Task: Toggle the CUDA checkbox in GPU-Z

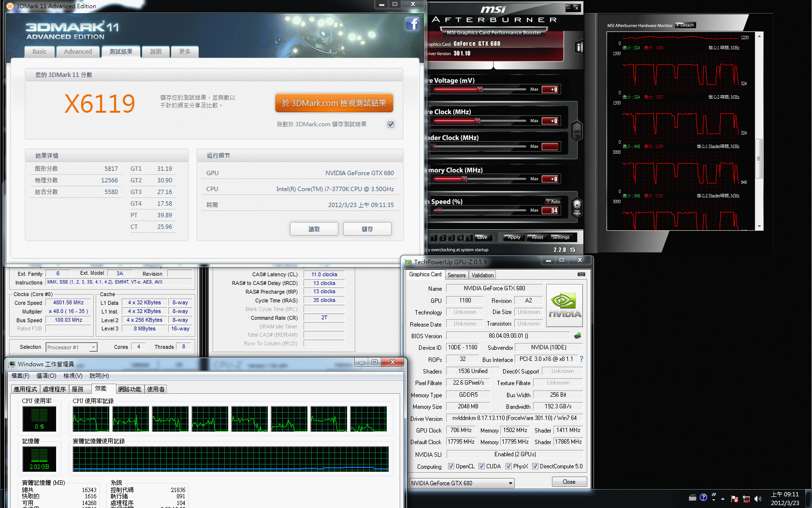Action: tap(481, 466)
